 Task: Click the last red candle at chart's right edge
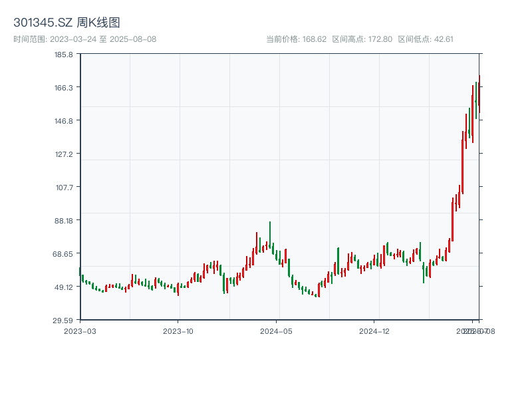[x=479, y=94]
